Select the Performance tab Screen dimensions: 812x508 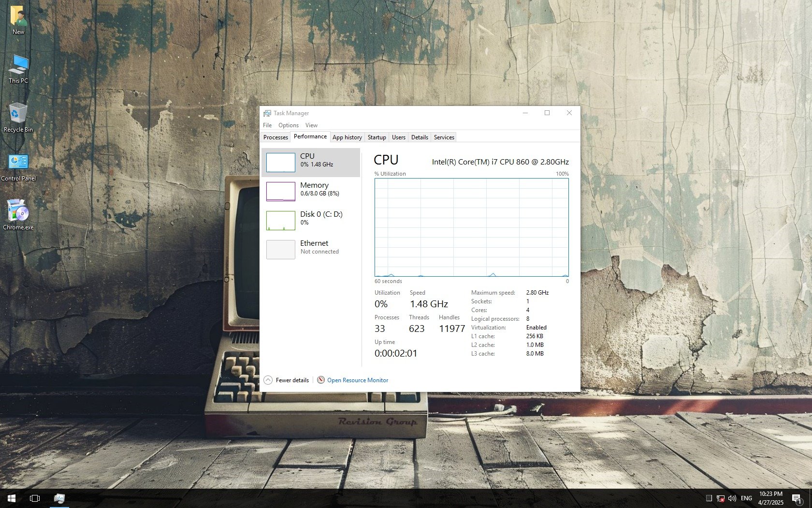310,136
